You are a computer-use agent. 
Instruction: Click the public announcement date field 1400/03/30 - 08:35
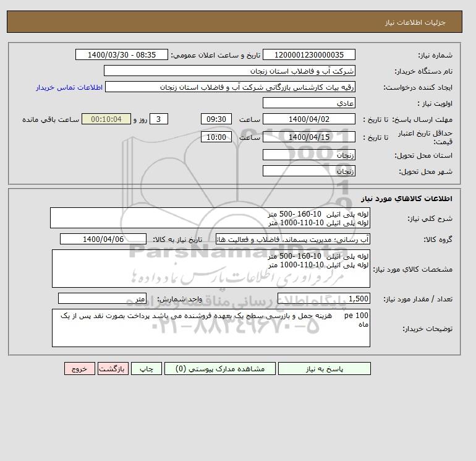click(121, 54)
